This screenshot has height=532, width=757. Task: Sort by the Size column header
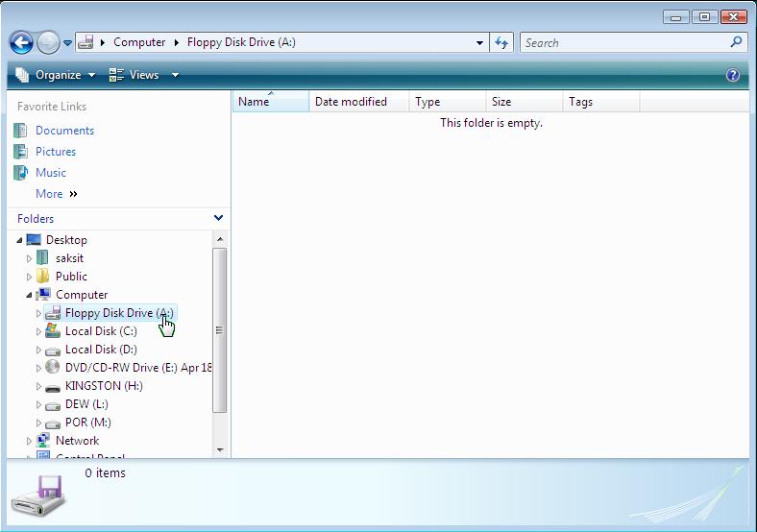524,102
